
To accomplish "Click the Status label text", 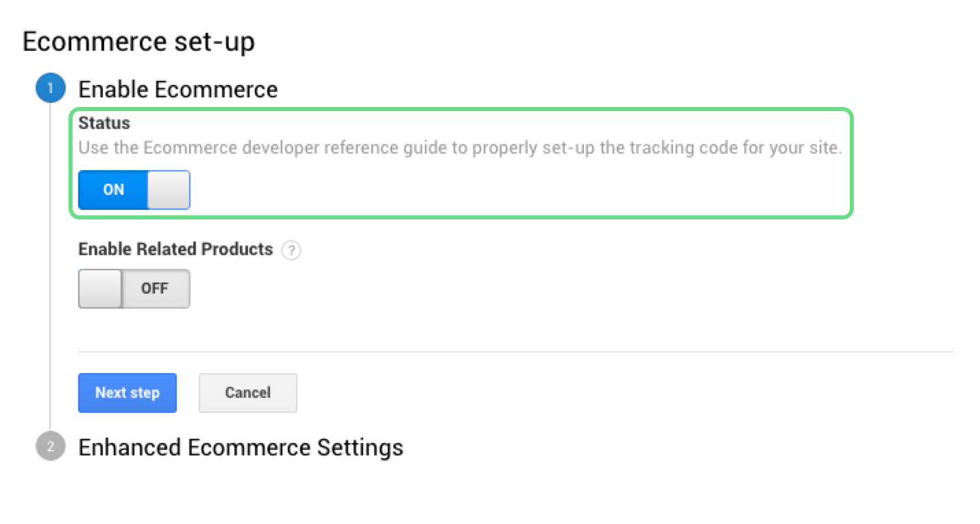I will point(104,123).
